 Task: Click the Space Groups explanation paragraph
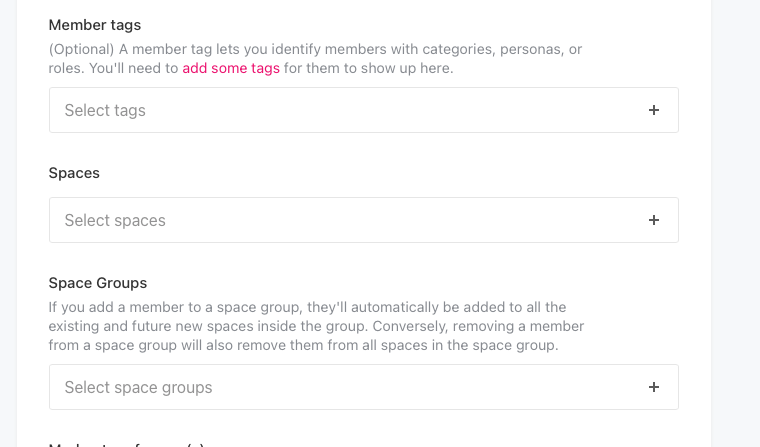tap(316, 326)
